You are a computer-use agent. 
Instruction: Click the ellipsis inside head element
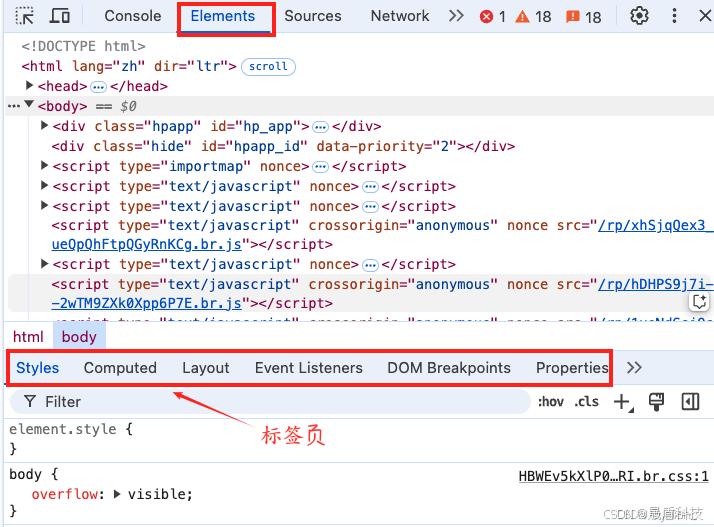(x=98, y=87)
